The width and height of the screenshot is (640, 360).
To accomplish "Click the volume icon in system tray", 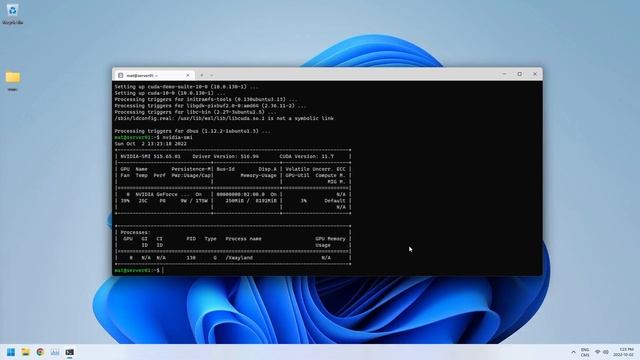I will pos(606,352).
